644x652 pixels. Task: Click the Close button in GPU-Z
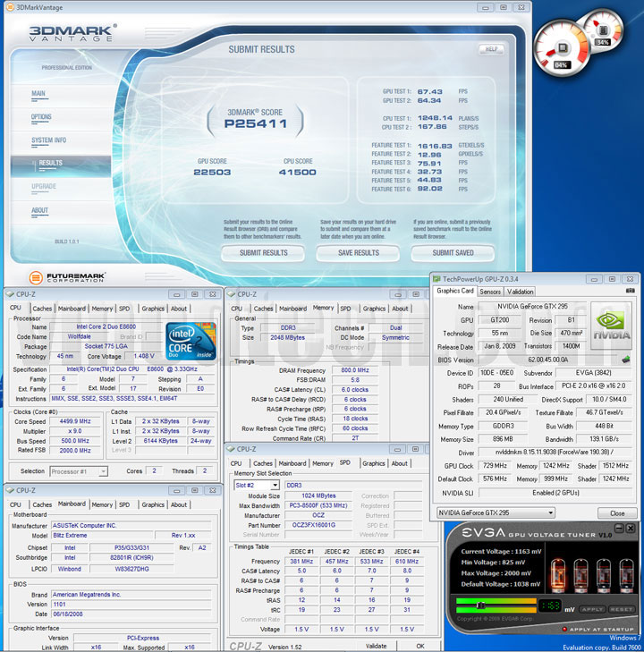617,513
